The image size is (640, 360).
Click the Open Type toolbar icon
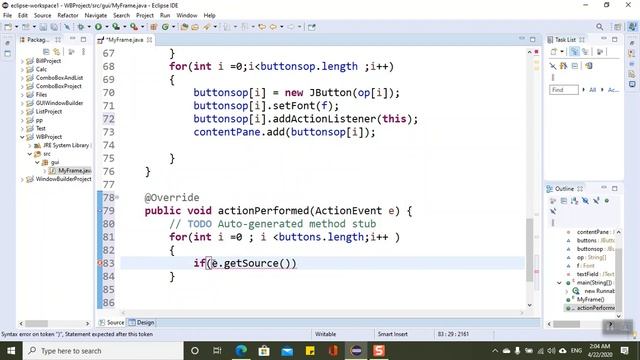(184, 27)
